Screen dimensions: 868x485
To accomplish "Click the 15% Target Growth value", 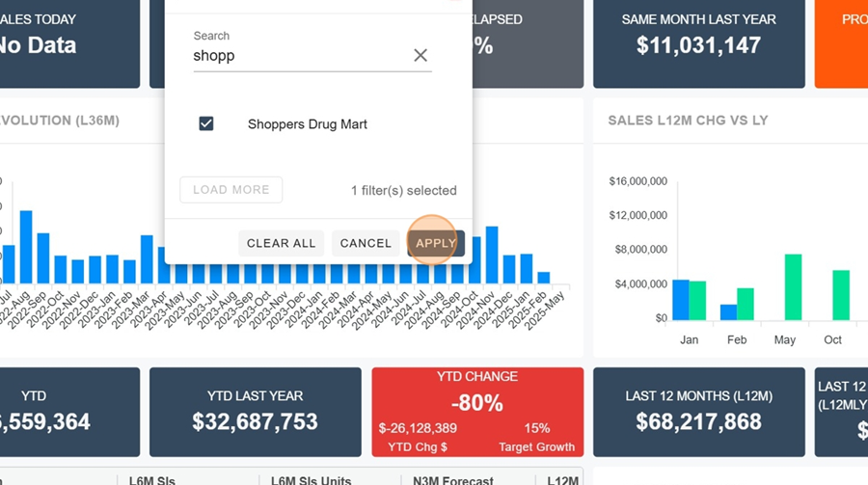I will 537,428.
